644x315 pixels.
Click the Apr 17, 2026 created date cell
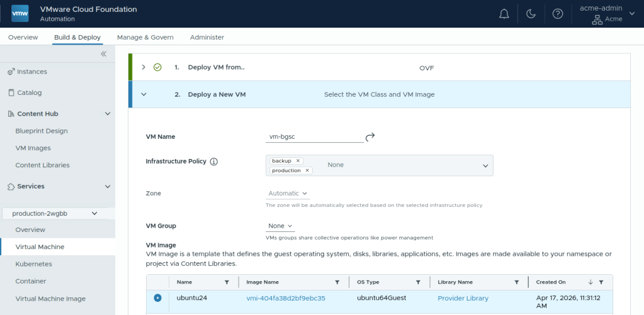click(568, 302)
